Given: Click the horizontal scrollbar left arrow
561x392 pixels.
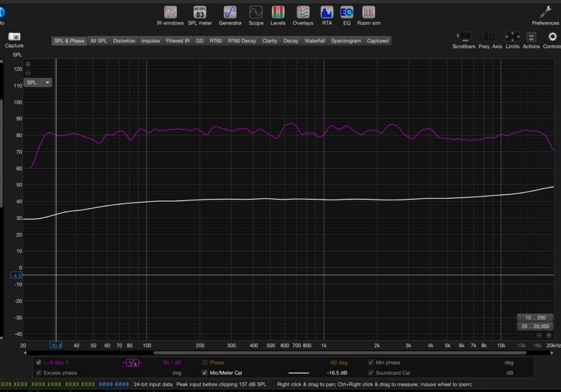Looking at the screenshot, I should [25, 353].
